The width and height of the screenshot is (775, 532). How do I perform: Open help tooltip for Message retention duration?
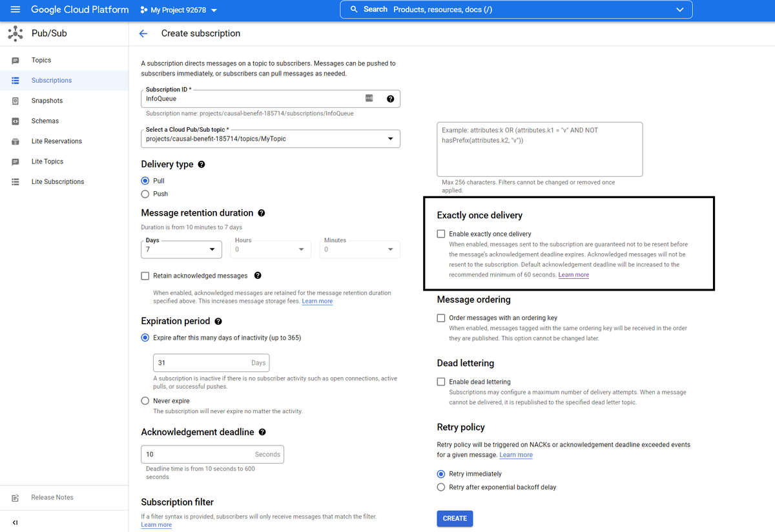[x=262, y=213]
